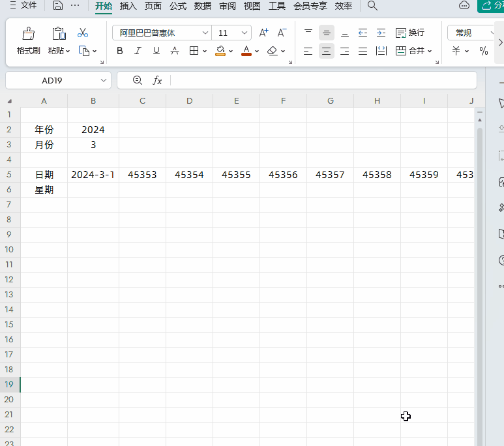Viewport: 504px width, 446px height.
Task: Toggle Underline formatting
Action: tap(156, 51)
